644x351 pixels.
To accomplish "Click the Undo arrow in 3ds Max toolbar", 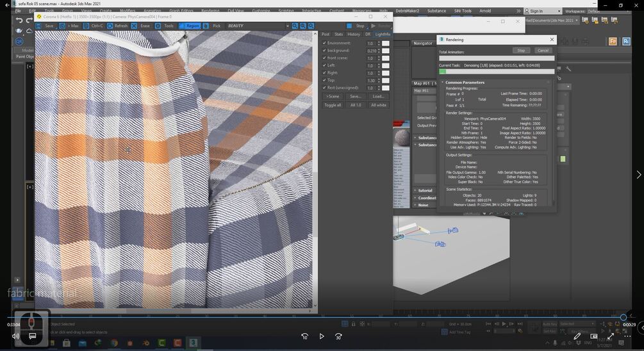I will pyautogui.click(x=19, y=20).
